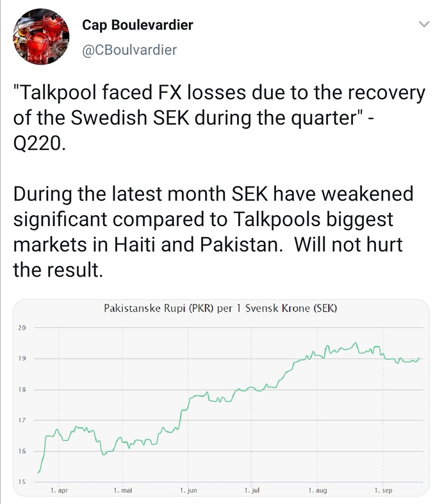This screenshot has width=442, height=504.
Task: Select the 20 value on the y-axis
Action: 22,328
